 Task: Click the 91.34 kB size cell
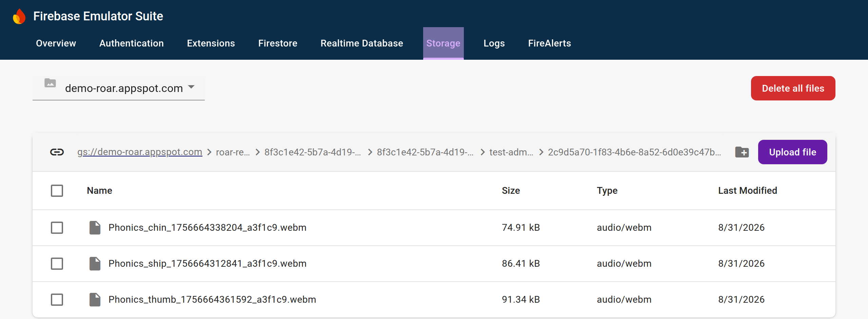point(521,300)
